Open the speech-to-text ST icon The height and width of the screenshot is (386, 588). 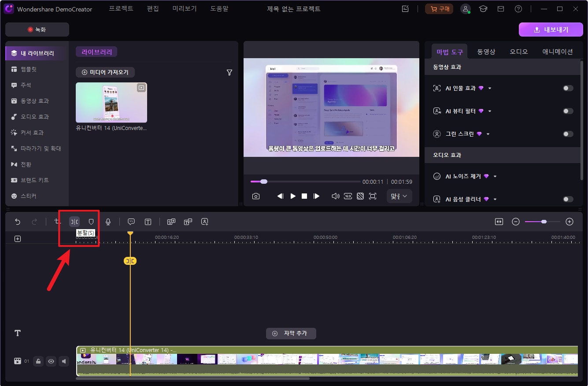click(x=171, y=222)
